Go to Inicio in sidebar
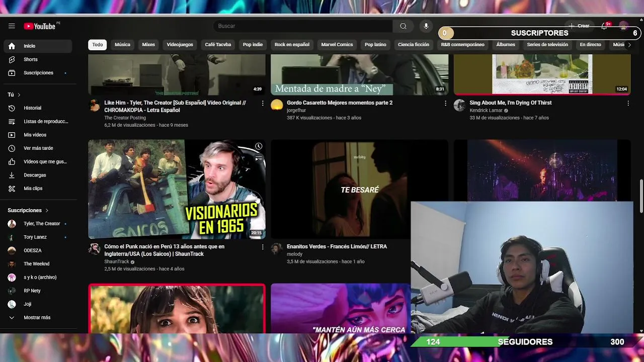This screenshot has height=362, width=644. pos(38,46)
